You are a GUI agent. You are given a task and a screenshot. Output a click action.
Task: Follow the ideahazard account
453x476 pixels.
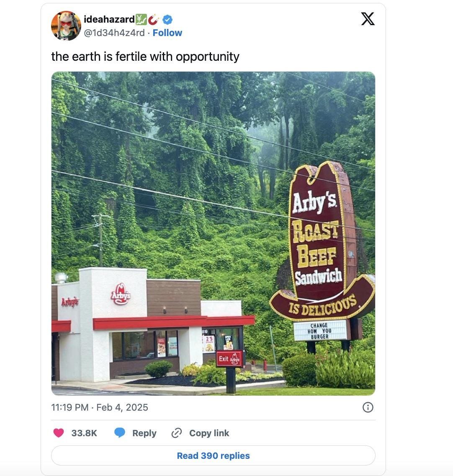pyautogui.click(x=167, y=33)
